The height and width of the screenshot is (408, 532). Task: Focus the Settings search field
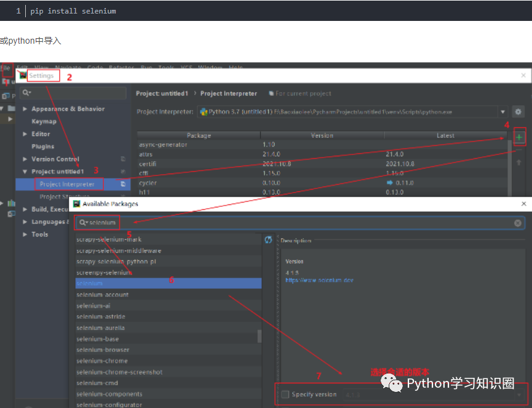(73, 93)
